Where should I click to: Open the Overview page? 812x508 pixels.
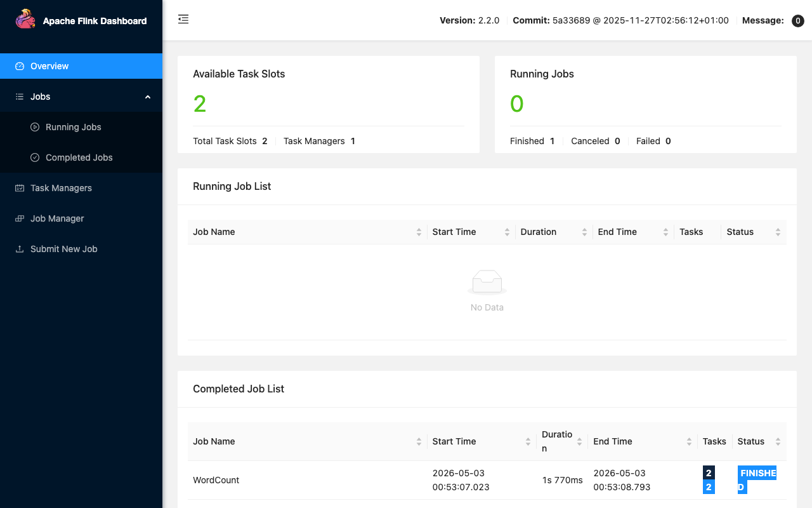click(81, 66)
